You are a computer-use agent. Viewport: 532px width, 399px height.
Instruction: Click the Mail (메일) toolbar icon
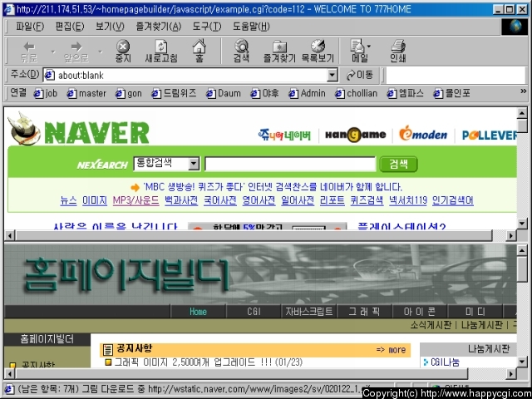[360, 52]
